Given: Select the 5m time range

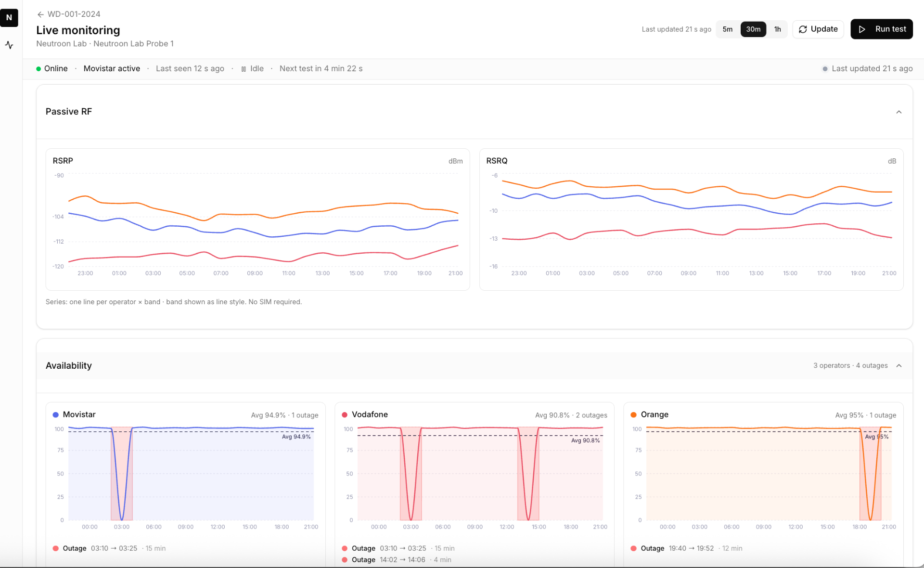Looking at the screenshot, I should coord(728,29).
